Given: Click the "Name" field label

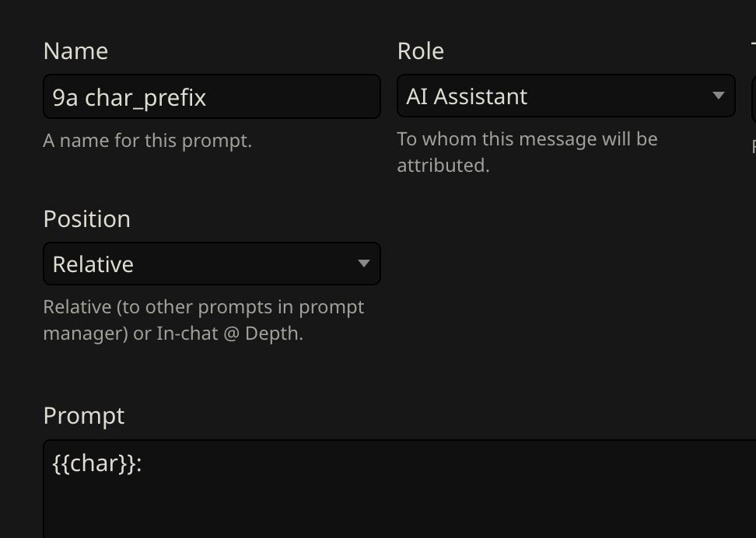Looking at the screenshot, I should (x=75, y=51).
